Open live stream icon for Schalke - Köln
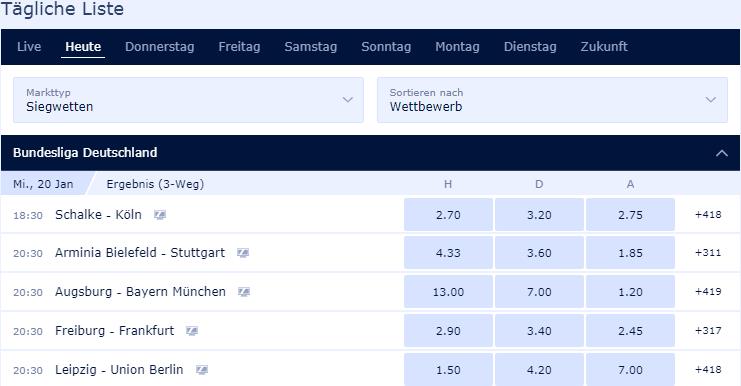This screenshot has height=386, width=741. [160, 215]
